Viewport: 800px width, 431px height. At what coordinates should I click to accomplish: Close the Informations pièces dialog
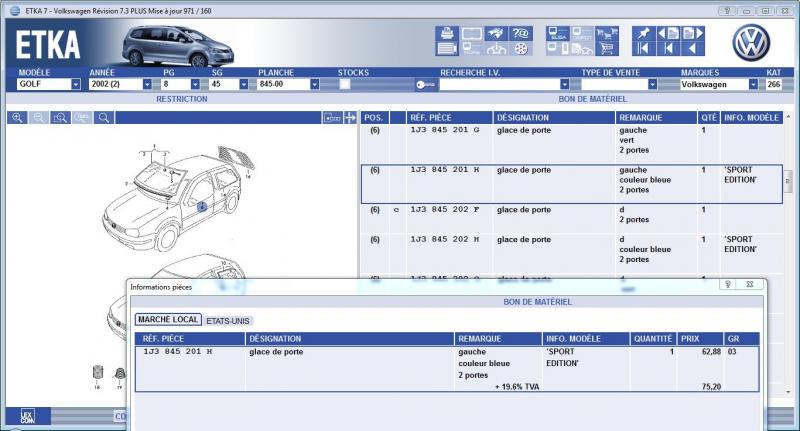click(x=749, y=284)
